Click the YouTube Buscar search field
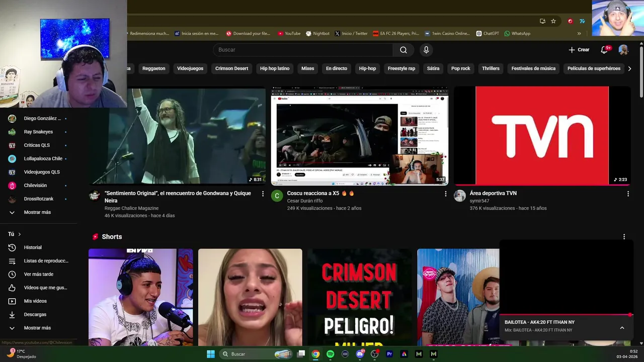This screenshot has width=644, height=362. (303, 50)
